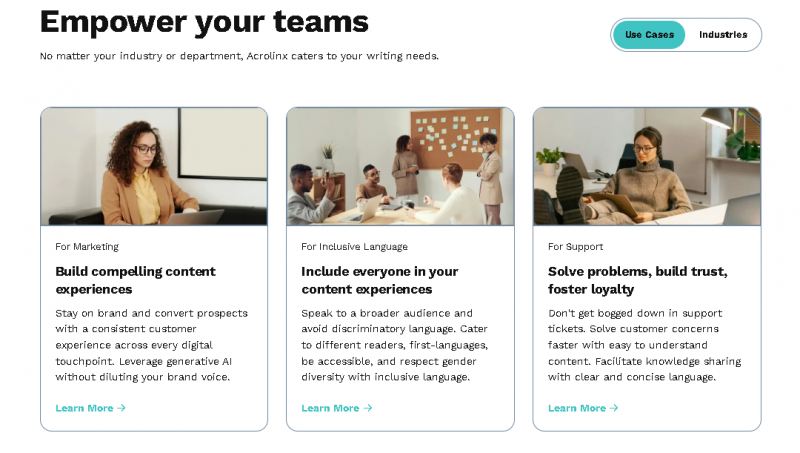Image resolution: width=800 pixels, height=453 pixels.
Task: Click 'Solve problems, build trust, foster loyalty' heading
Action: tap(637, 280)
